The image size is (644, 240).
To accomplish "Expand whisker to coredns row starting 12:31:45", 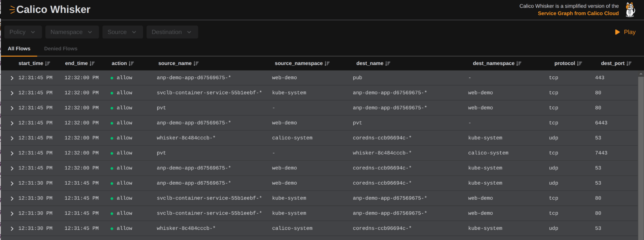I will pos(12,138).
